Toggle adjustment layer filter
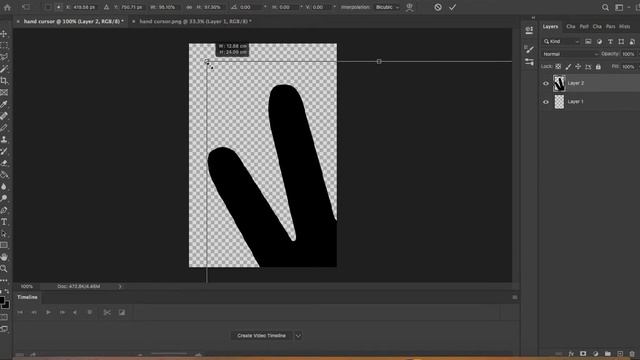 [599, 42]
